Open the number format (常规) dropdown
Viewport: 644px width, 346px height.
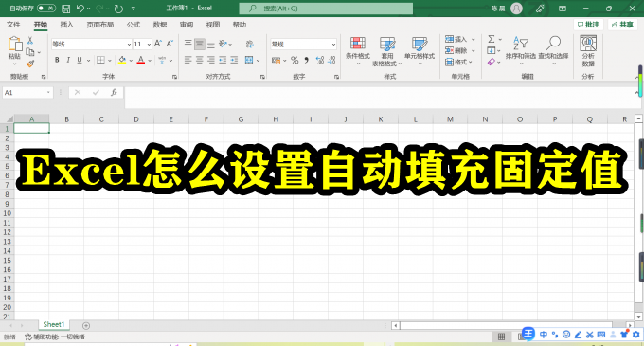[333, 44]
